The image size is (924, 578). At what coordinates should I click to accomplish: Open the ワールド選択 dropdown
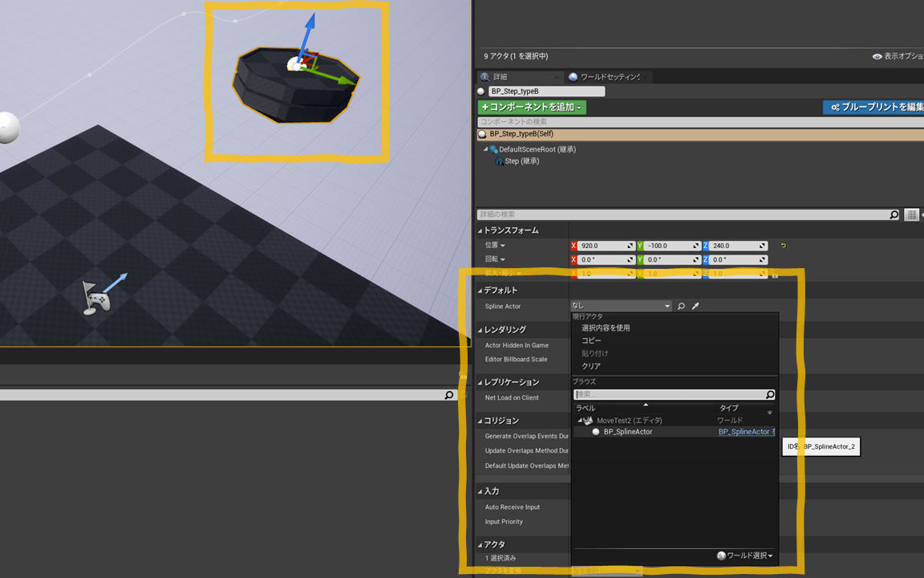[x=745, y=556]
